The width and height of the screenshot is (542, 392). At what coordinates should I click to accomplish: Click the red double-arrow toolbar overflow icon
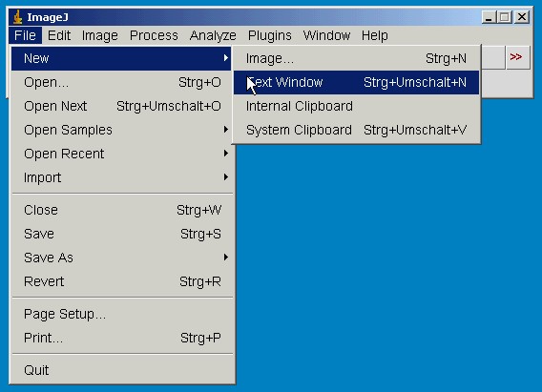coord(517,57)
